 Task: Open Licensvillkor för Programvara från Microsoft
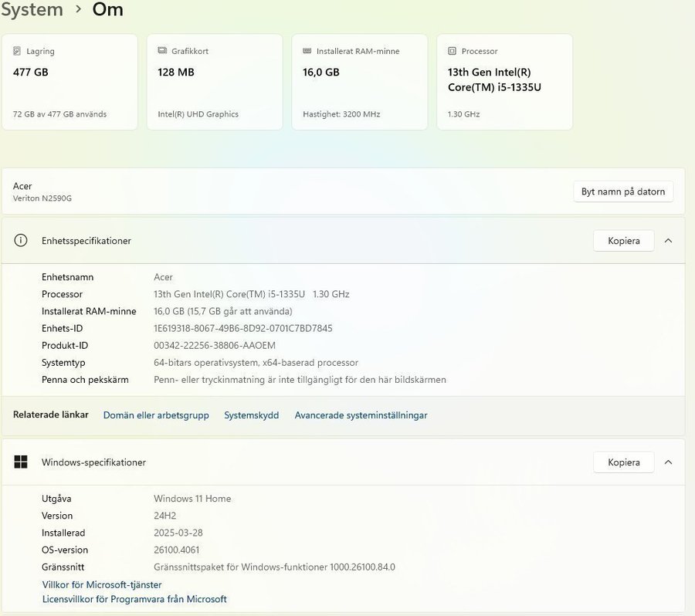click(134, 599)
